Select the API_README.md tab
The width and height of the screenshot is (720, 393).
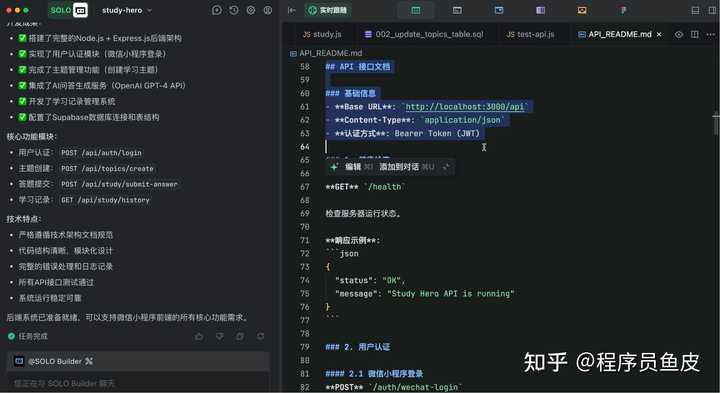click(x=615, y=34)
